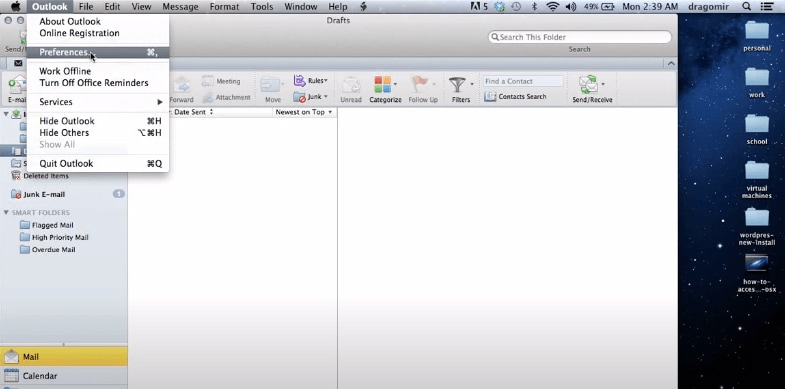
Task: Click the volume icon in menu bar
Action: point(571,7)
